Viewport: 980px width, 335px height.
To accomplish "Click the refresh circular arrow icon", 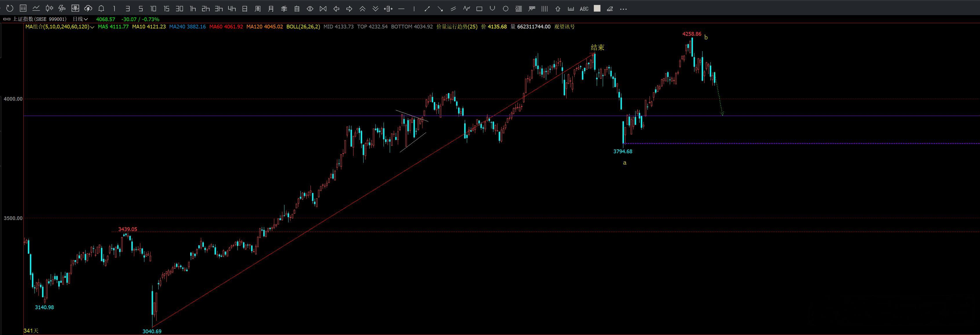I will [x=10, y=8].
